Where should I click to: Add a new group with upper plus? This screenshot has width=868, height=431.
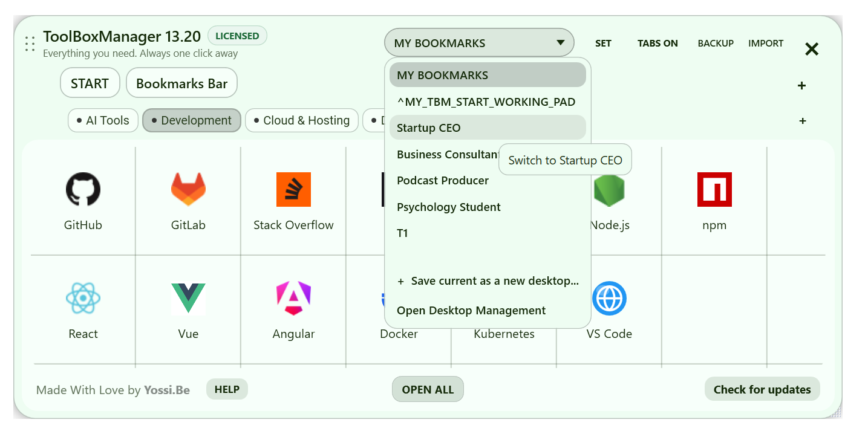coord(801,86)
